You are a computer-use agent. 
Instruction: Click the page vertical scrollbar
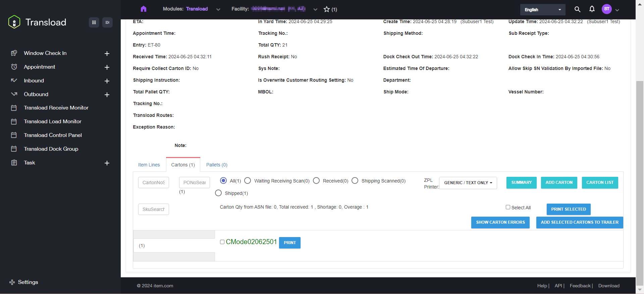pos(640,167)
